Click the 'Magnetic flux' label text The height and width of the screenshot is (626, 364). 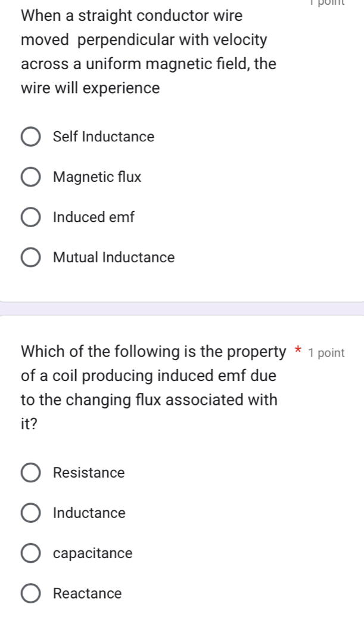click(x=97, y=177)
